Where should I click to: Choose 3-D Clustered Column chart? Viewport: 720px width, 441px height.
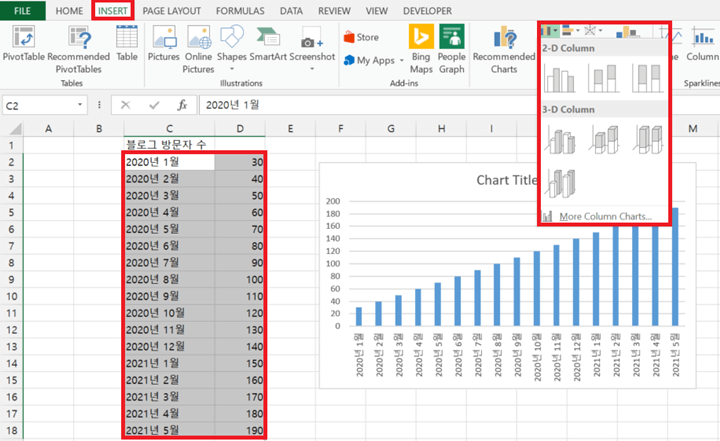560,140
